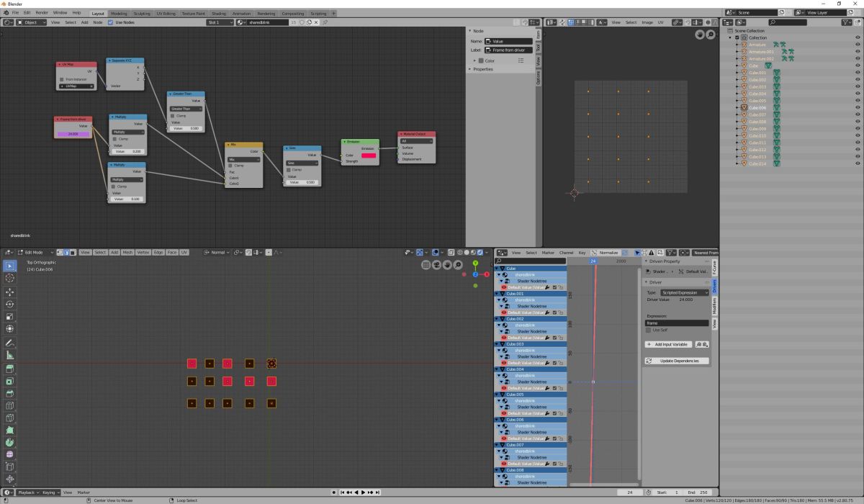Click the driver Expression field containing frame
864x504 pixels.
(677, 323)
